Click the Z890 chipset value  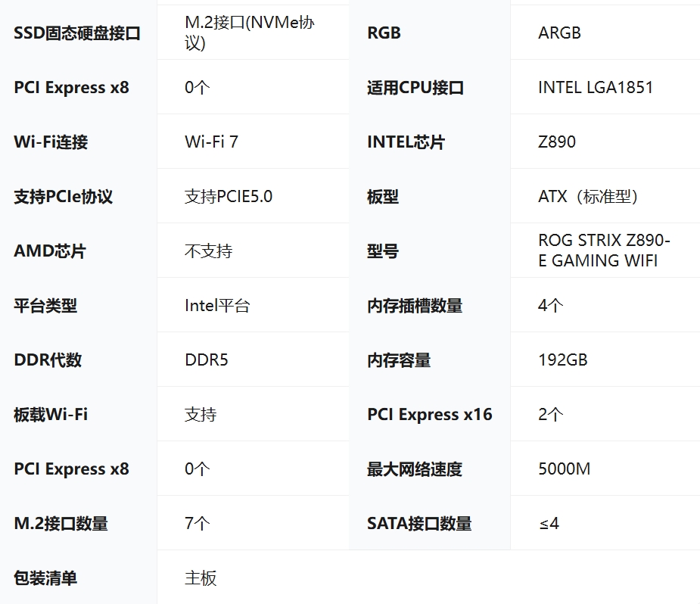[557, 142]
